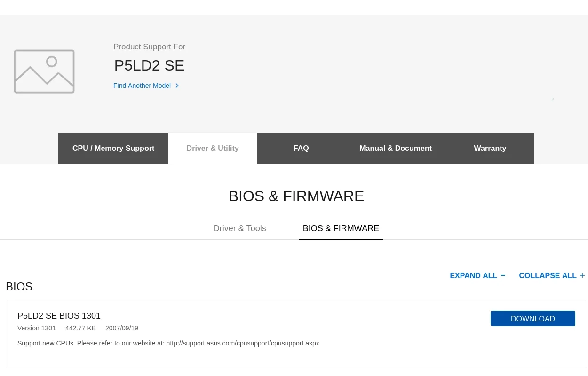Select the underlined BIOS & FIRMWARE sub-tab
The height and width of the screenshot is (376, 588).
click(341, 228)
